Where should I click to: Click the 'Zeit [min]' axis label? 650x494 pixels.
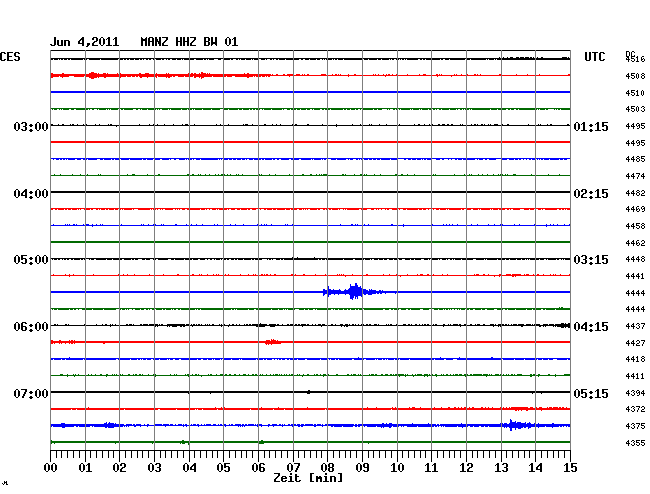(x=307, y=479)
